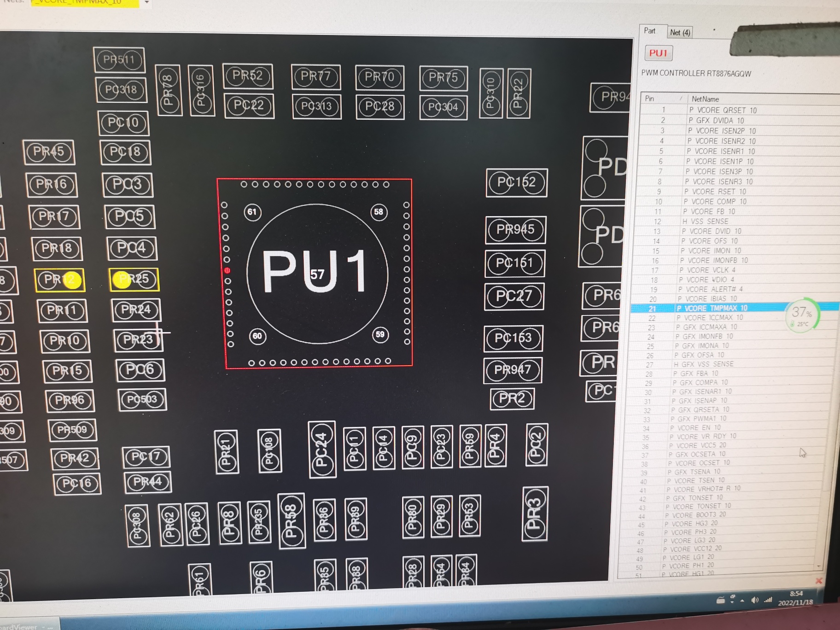Screen dimensions: 840x630
Task: Click the PU1 chip center pad 57
Action: click(317, 275)
